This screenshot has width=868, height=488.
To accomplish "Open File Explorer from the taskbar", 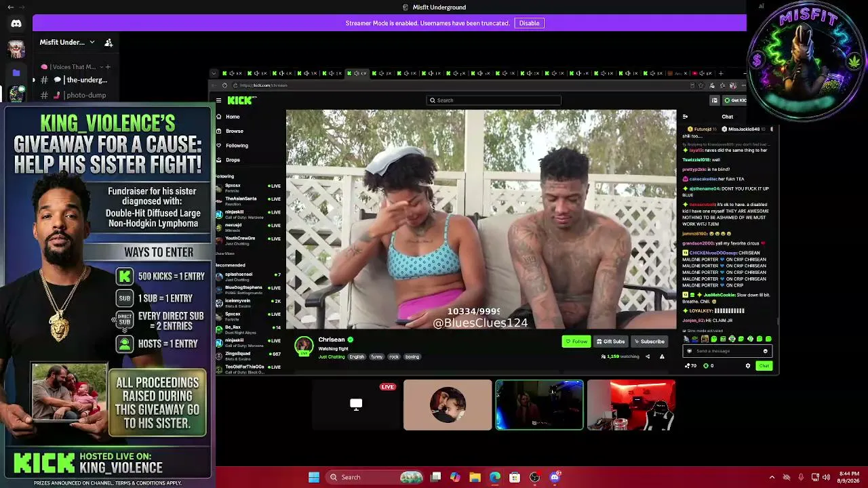I will [x=475, y=477].
